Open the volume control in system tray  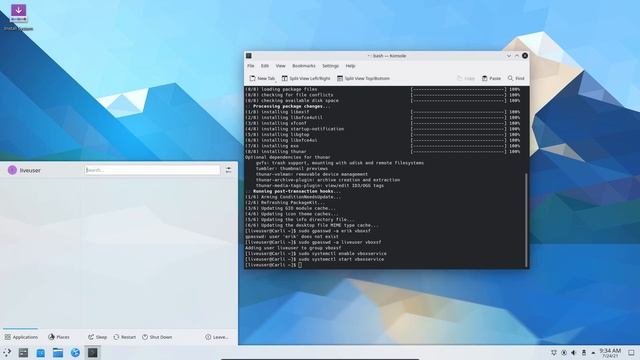coord(573,353)
